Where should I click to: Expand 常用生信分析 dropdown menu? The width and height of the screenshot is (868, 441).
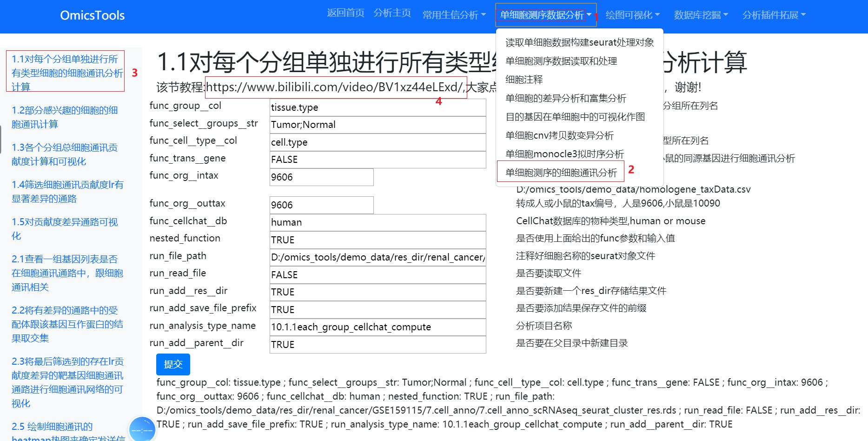point(454,15)
